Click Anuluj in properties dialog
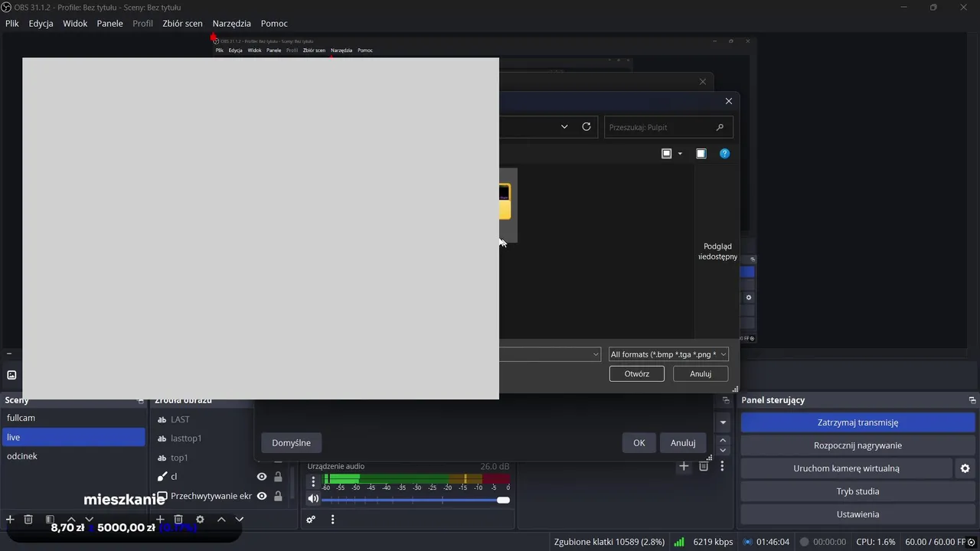 [683, 442]
